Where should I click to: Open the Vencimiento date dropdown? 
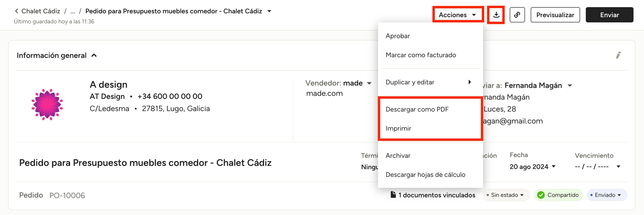618,167
